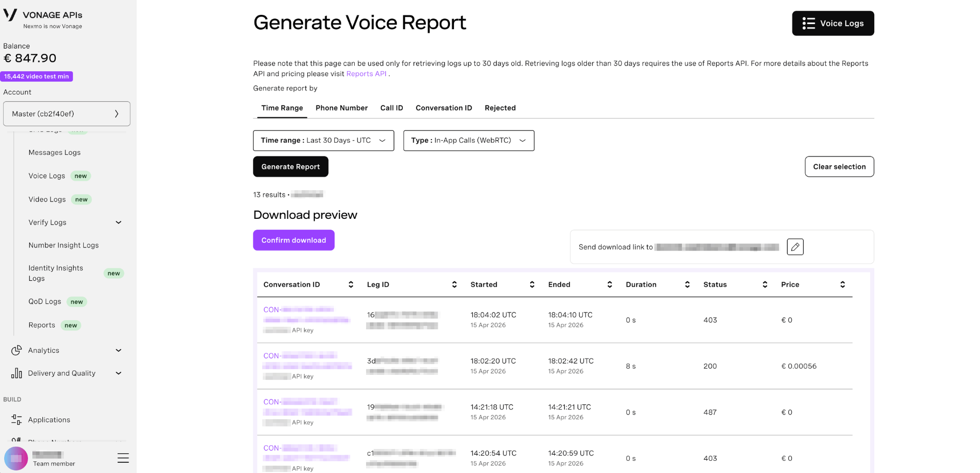
Task: Expand Delivery and Quality chevron
Action: pyautogui.click(x=119, y=373)
